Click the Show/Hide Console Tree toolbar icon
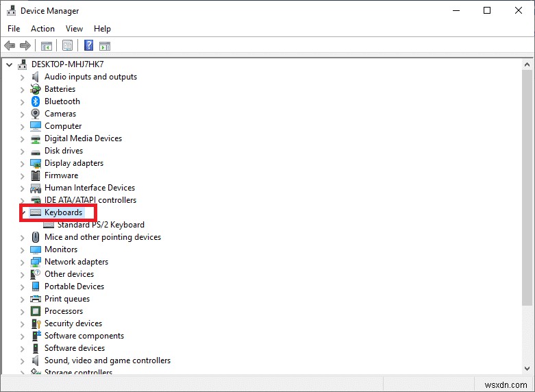This screenshot has width=535, height=392. 47,45
